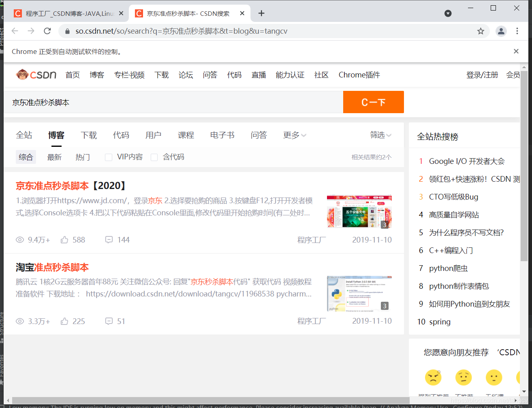This screenshot has width=532, height=408.
Task: Open hot search Google I/O 开发者大会
Action: click(467, 161)
